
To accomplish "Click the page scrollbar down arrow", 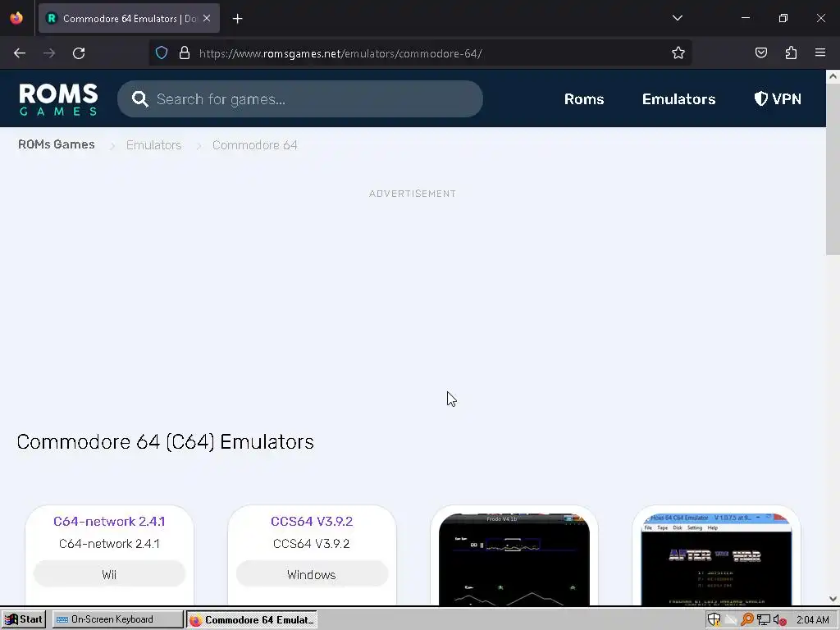I will [x=833, y=599].
